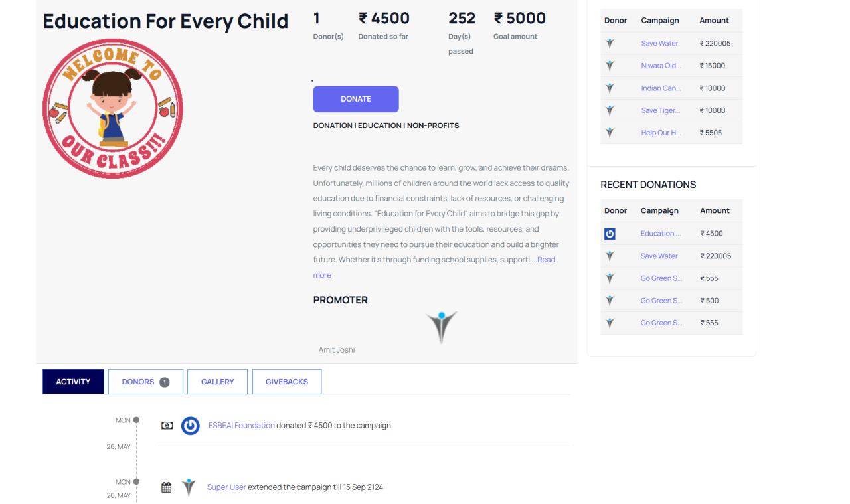Show the Givebacks tab

point(287,382)
